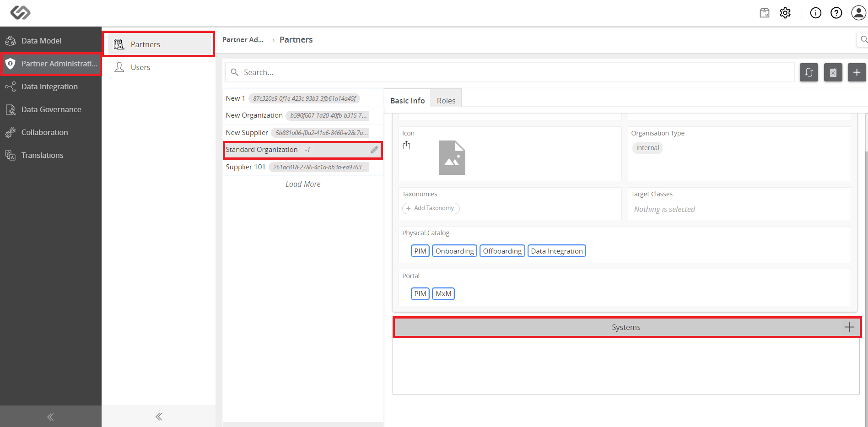Open the calendar icon in top bar
This screenshot has width=868, height=427.
pyautogui.click(x=765, y=13)
